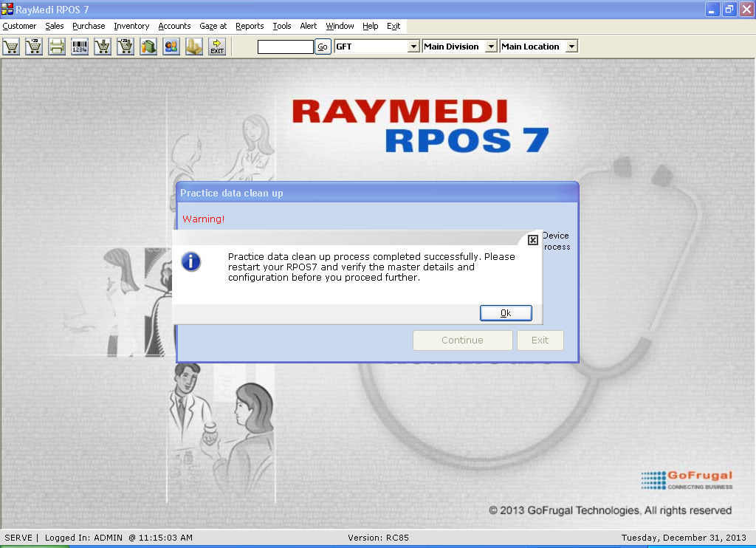Click the numbered shopping cart toolbar icon
This screenshot has width=756, height=548.
point(34,47)
